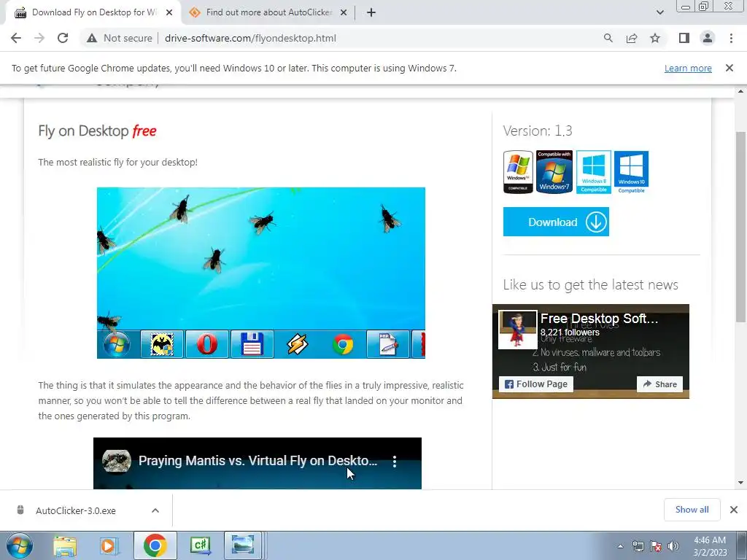Click the Facebook Share button
Viewport: 747px width, 560px height.
click(x=659, y=384)
